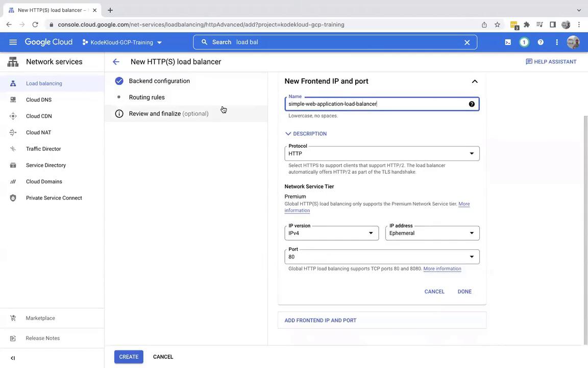Open the IP address Ephemeral dropdown

click(x=432, y=233)
